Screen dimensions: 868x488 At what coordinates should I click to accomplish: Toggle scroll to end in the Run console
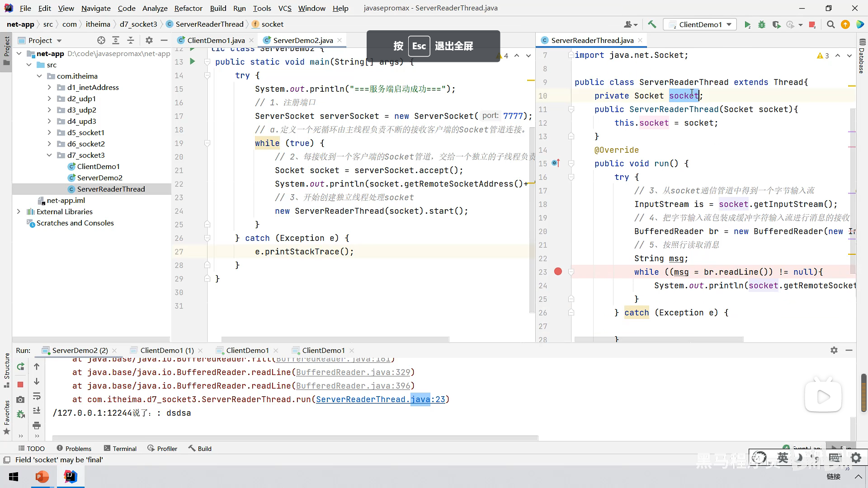[37, 411]
